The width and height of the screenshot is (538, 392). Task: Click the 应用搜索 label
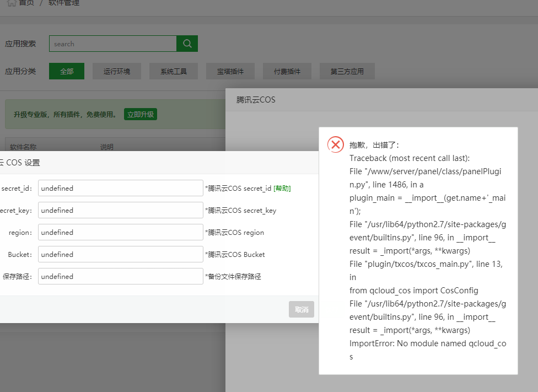coord(20,44)
